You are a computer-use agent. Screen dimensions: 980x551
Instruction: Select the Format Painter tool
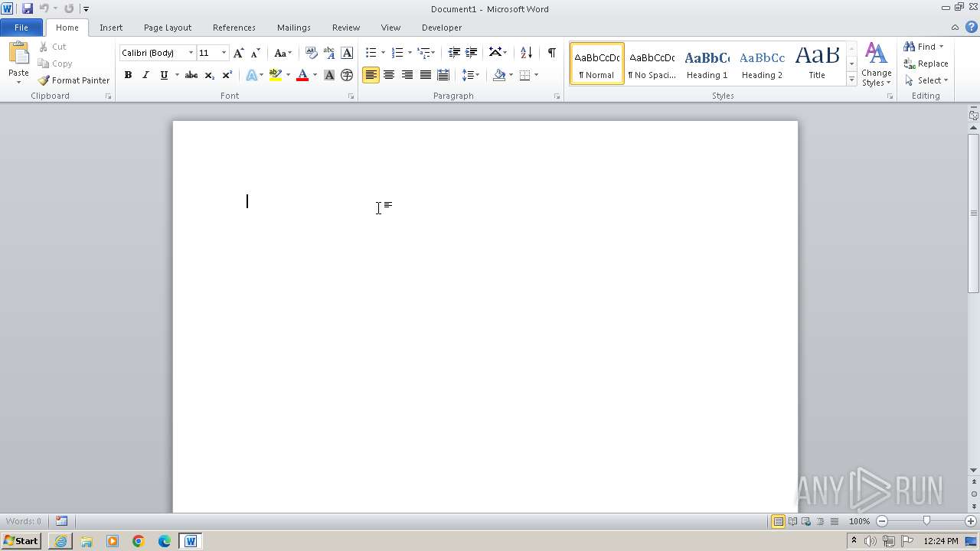pyautogui.click(x=73, y=80)
